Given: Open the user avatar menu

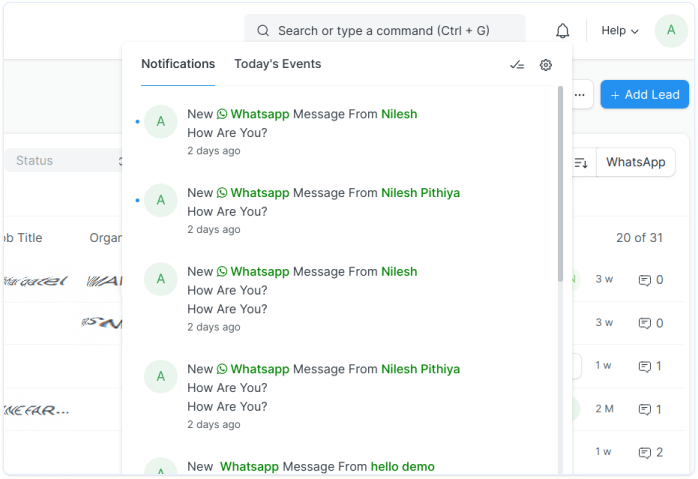Looking at the screenshot, I should pyautogui.click(x=671, y=30).
